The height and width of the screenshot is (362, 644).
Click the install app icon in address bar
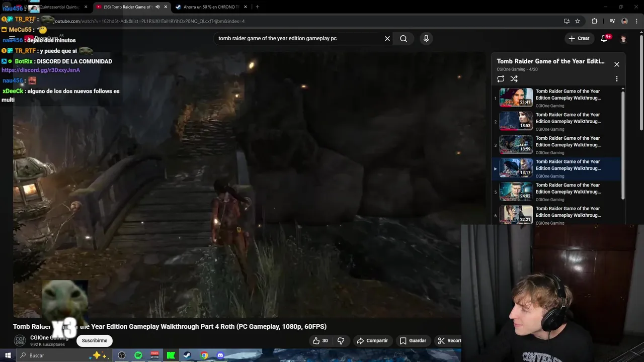tap(567, 21)
